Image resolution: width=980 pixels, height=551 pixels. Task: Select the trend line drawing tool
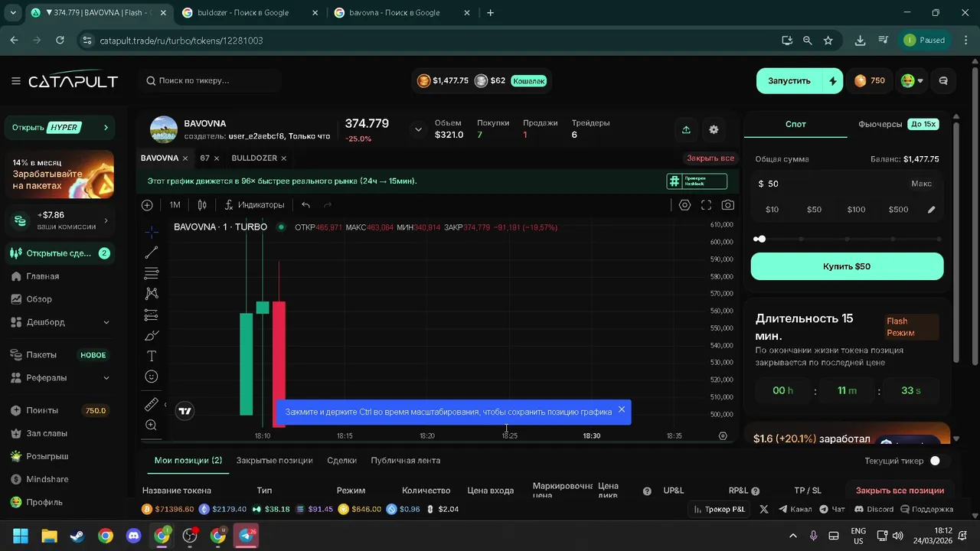pyautogui.click(x=152, y=253)
